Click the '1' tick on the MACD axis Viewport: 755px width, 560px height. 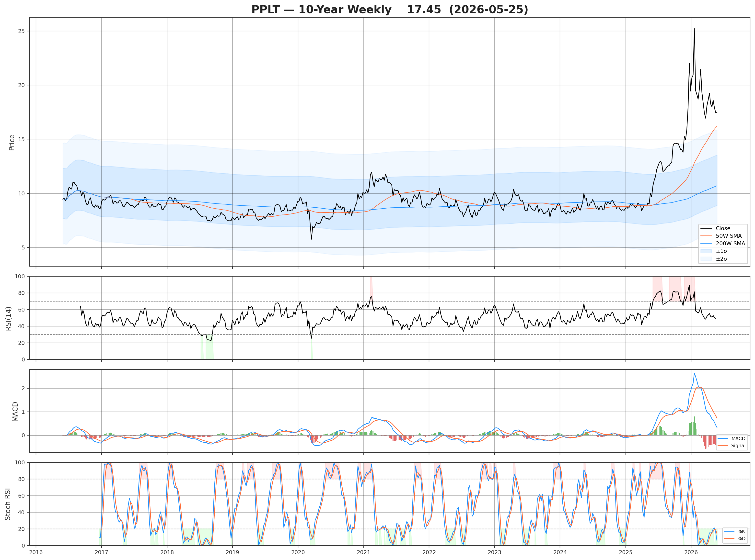point(23,412)
